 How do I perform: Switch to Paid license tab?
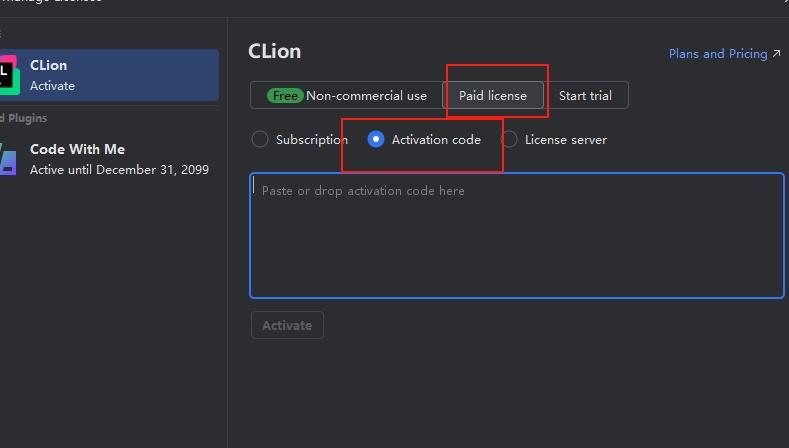click(x=493, y=95)
